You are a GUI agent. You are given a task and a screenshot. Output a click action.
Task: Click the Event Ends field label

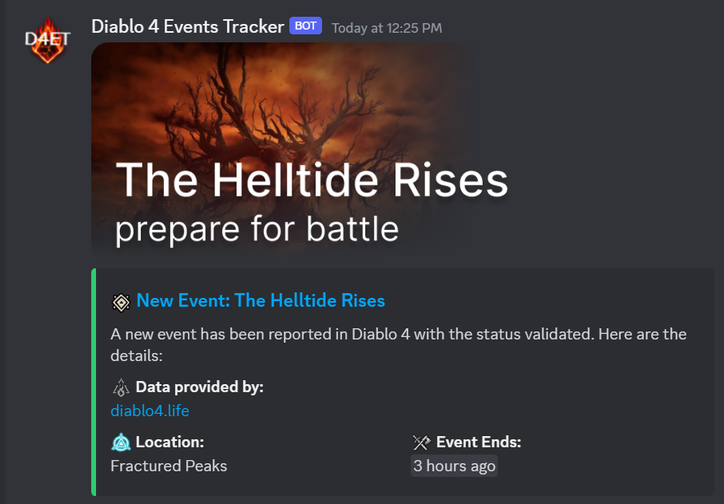point(478,442)
